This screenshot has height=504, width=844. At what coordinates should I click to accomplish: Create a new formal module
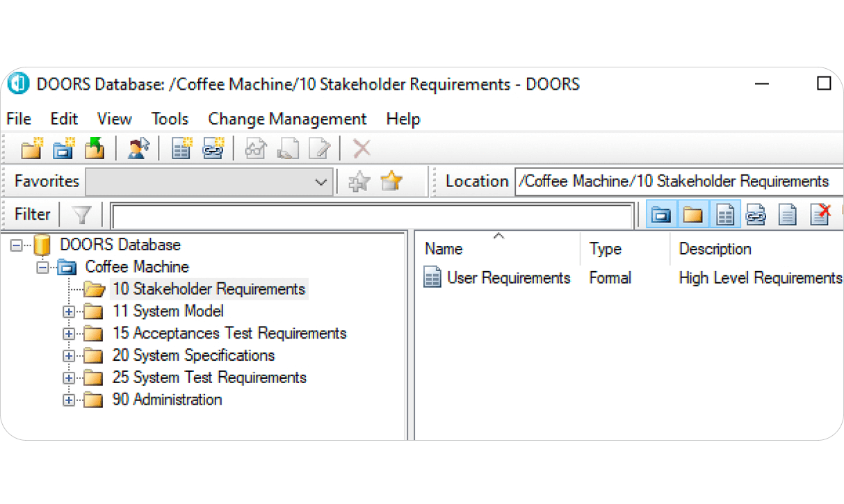tap(180, 148)
